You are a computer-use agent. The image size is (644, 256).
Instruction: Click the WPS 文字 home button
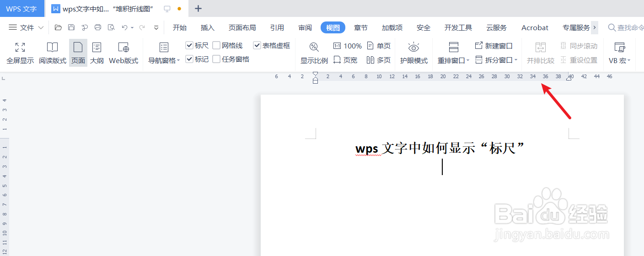pos(22,9)
